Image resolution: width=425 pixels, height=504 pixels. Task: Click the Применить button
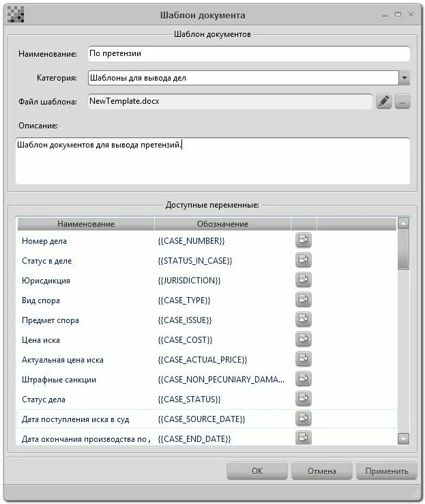[387, 471]
